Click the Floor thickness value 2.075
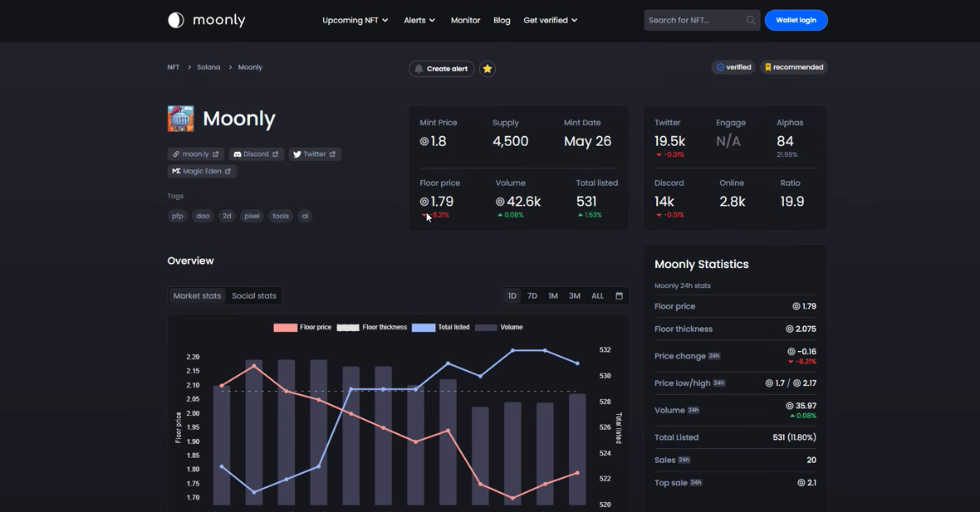 tap(801, 329)
